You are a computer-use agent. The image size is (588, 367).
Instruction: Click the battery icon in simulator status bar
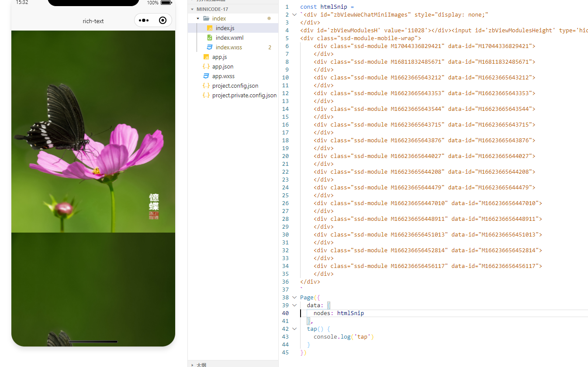166,3
